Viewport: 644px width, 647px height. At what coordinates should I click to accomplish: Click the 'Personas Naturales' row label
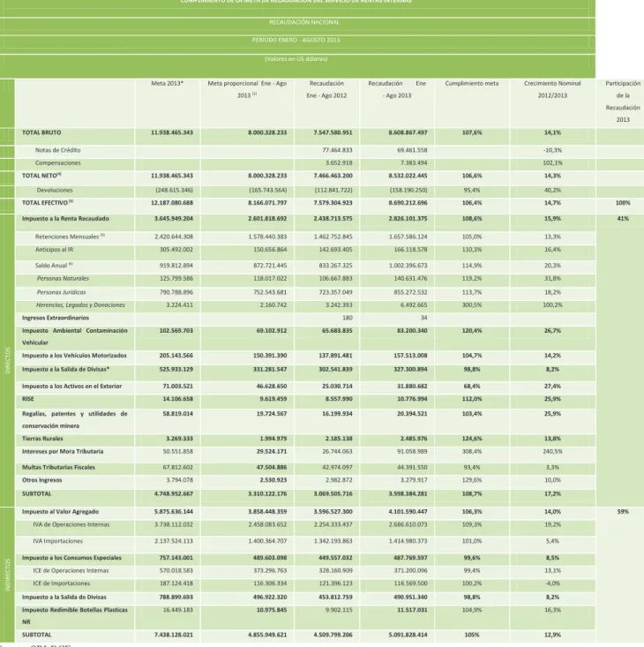tap(63, 279)
